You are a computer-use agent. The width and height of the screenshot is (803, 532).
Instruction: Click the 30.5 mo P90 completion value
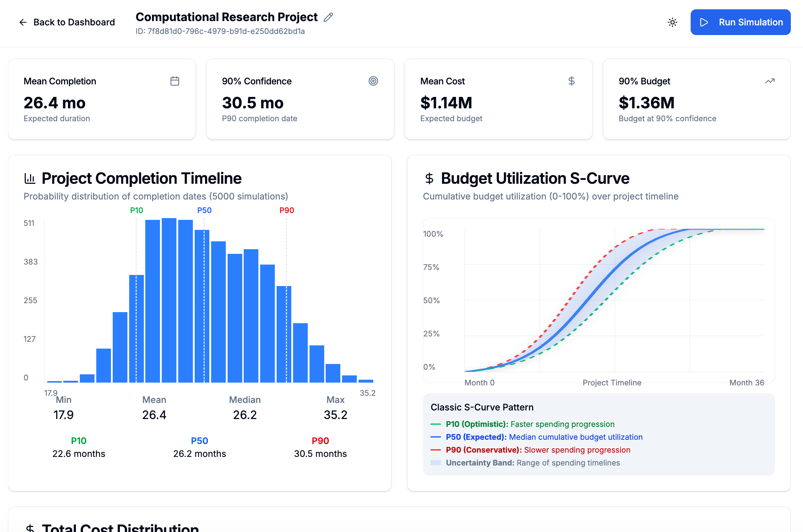tap(253, 103)
